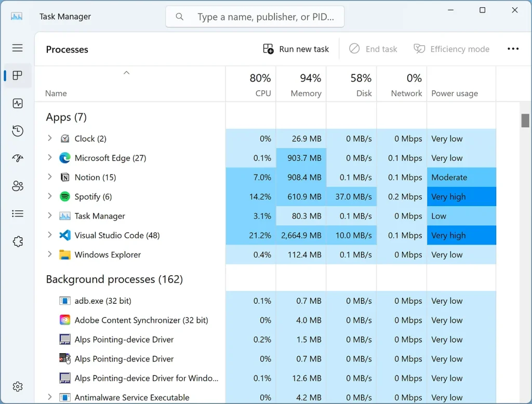
Task: Select the Background processes (162) header
Action: pyautogui.click(x=114, y=279)
